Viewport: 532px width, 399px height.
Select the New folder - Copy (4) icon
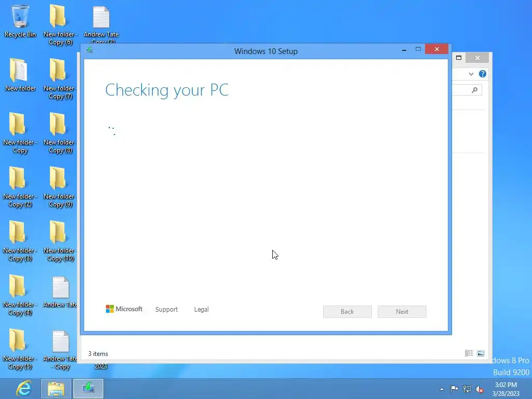(x=19, y=295)
